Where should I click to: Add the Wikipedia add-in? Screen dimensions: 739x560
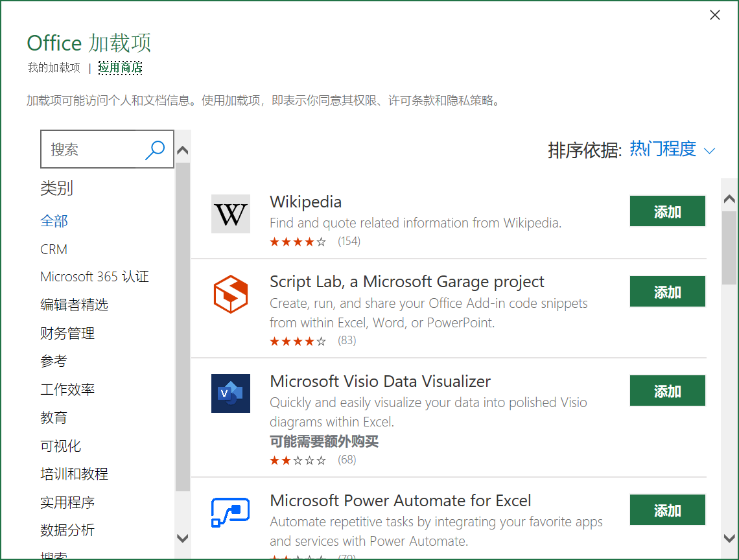click(667, 211)
